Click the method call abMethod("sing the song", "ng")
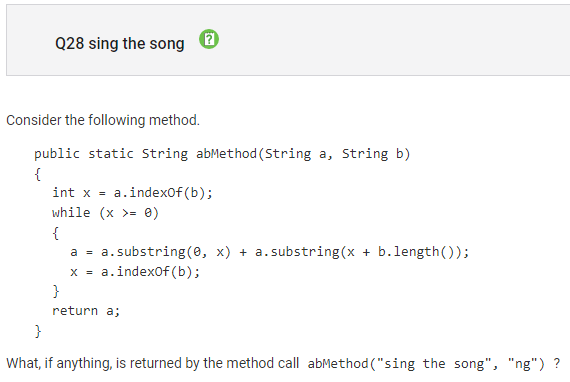570x382 pixels. [x=426, y=363]
